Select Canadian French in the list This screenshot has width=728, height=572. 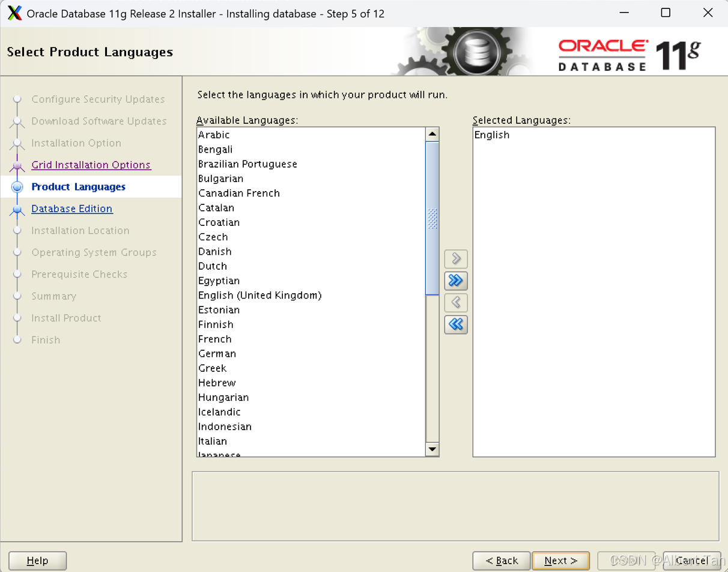click(x=311, y=193)
